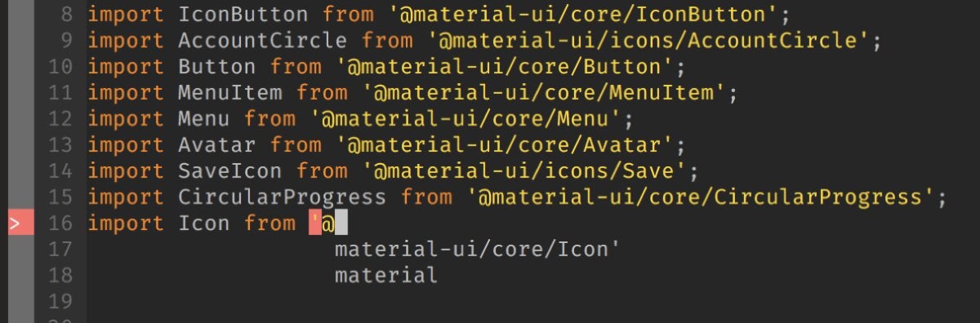Click the 'Avatar' identifier on line 13
980x323 pixels.
click(x=216, y=145)
